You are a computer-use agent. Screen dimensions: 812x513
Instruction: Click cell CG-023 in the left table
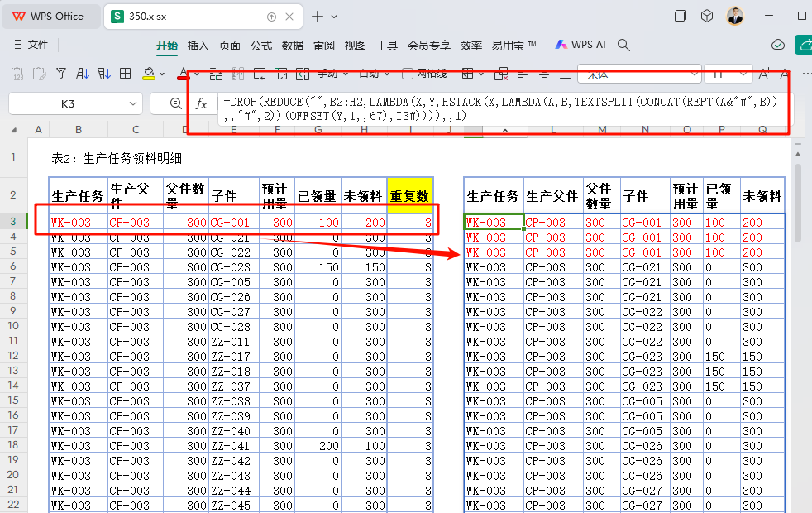[x=234, y=267]
